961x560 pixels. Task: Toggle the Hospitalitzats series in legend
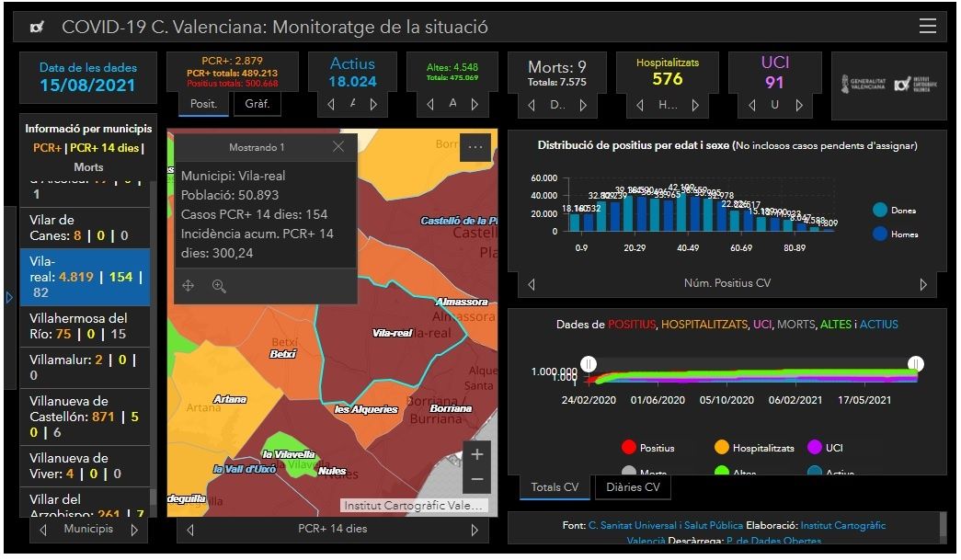pyautogui.click(x=722, y=448)
